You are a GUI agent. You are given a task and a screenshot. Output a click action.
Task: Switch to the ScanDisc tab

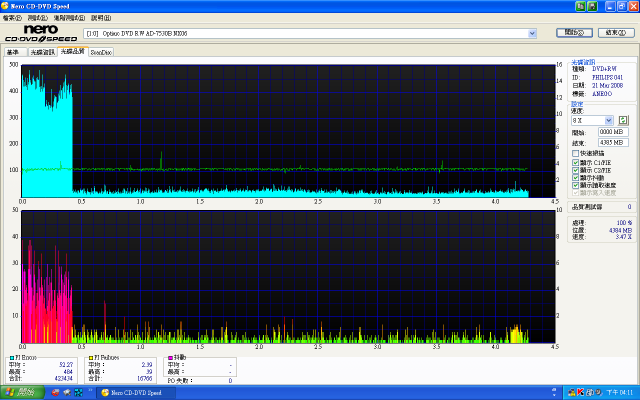pyautogui.click(x=101, y=52)
